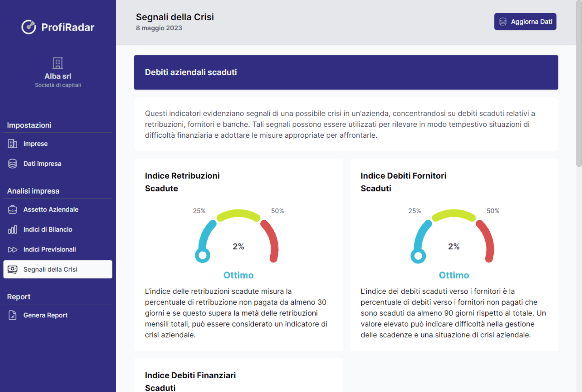Click the Alba srl building icon

tap(58, 63)
